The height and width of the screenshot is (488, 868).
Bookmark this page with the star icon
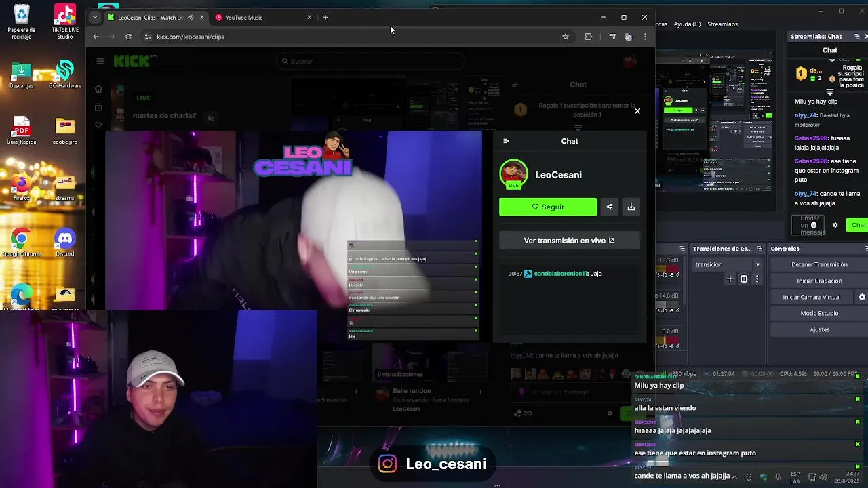tap(566, 37)
